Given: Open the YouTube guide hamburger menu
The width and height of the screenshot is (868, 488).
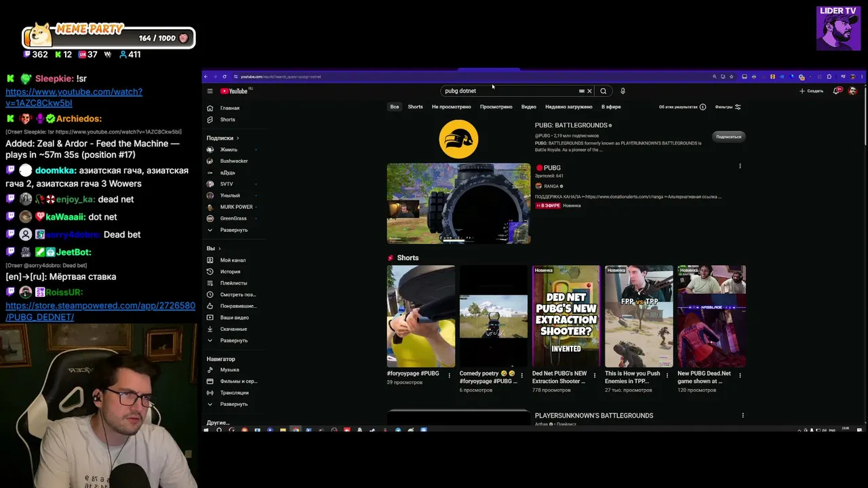Looking at the screenshot, I should pos(210,91).
